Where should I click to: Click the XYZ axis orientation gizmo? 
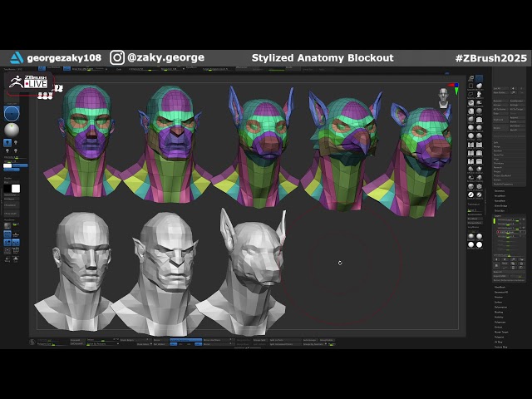[x=454, y=88]
